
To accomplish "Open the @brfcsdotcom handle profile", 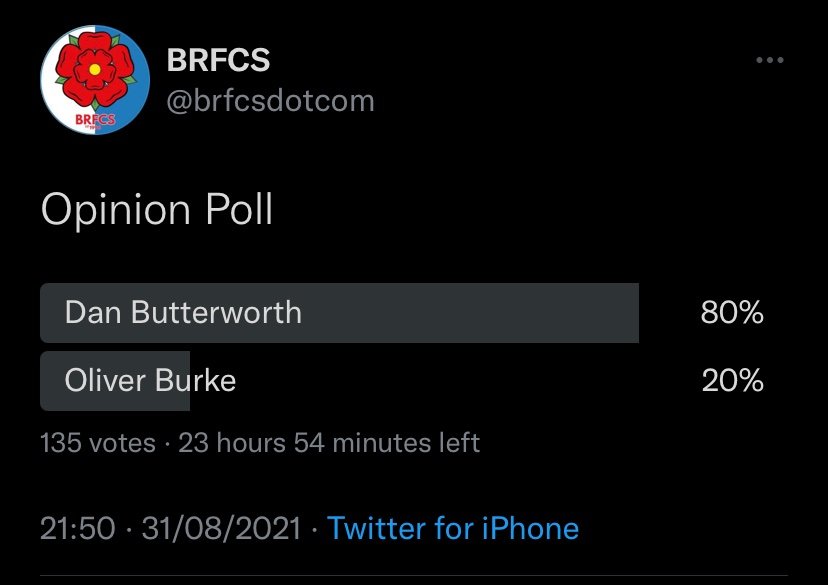I will coord(270,100).
